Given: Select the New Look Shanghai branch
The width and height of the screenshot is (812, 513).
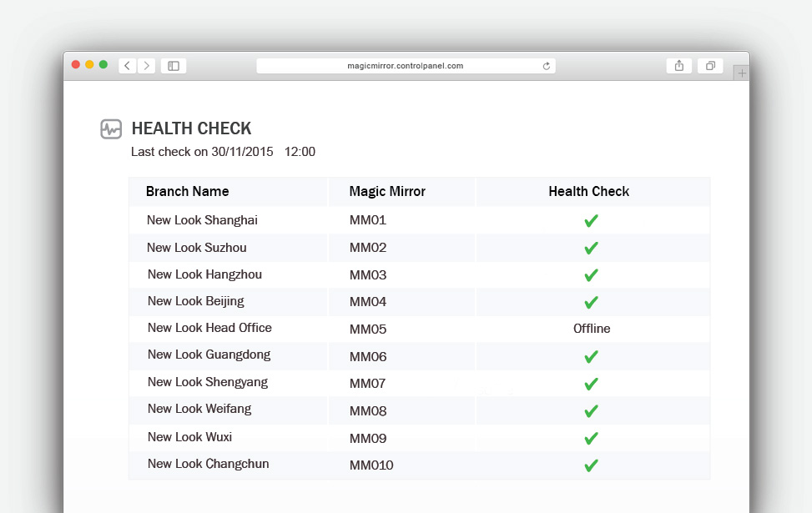Looking at the screenshot, I should pyautogui.click(x=202, y=220).
